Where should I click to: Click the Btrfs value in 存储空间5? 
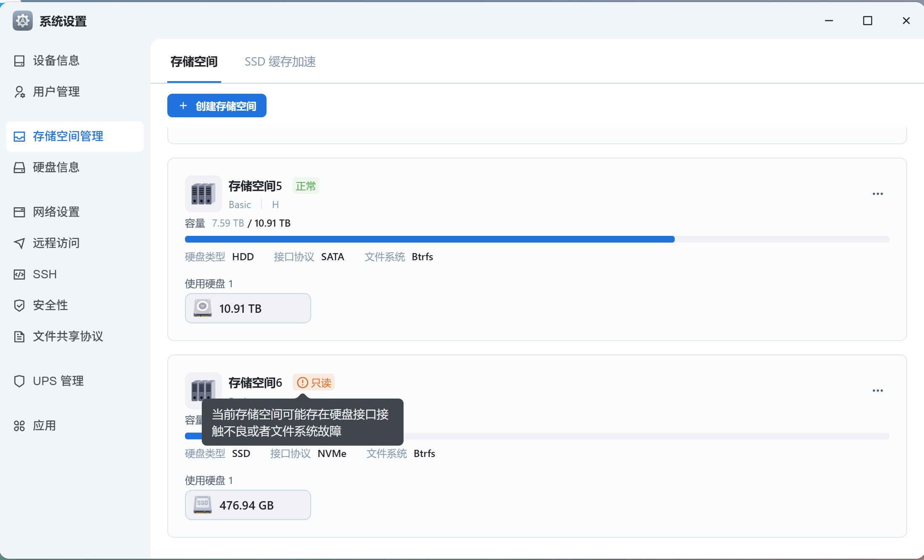[422, 257]
